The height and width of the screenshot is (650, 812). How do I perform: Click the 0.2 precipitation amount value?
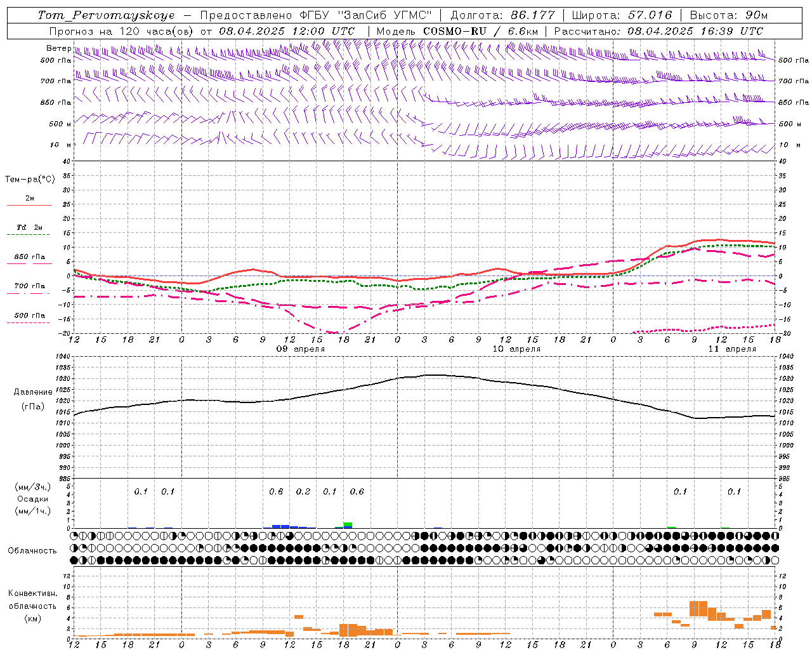303,491
